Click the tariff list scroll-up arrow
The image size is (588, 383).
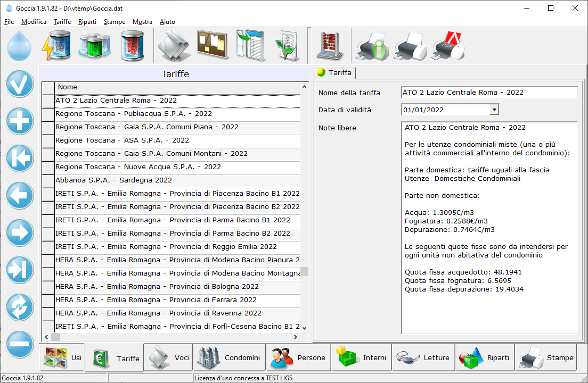(x=305, y=87)
